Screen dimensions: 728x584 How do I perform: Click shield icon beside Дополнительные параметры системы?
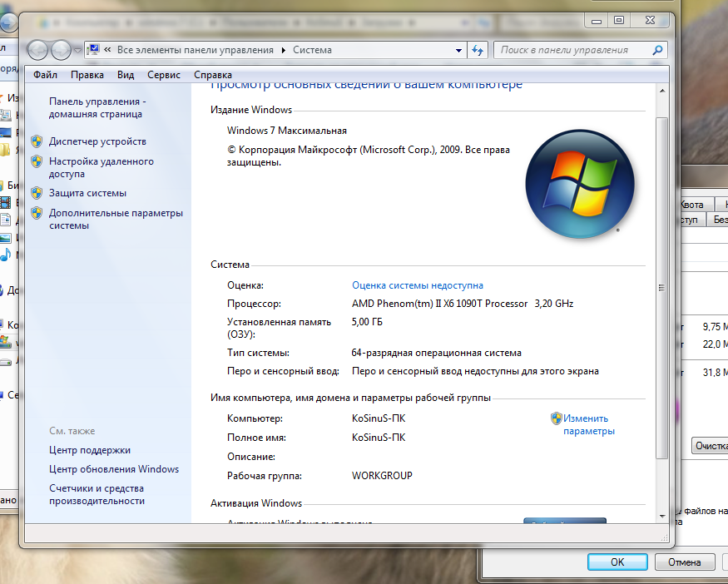(x=37, y=213)
